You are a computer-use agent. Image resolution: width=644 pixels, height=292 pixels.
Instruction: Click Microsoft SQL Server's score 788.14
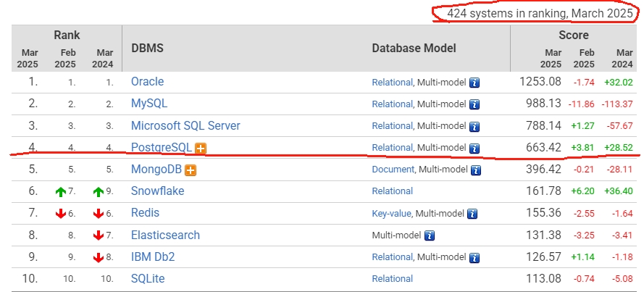[543, 125]
